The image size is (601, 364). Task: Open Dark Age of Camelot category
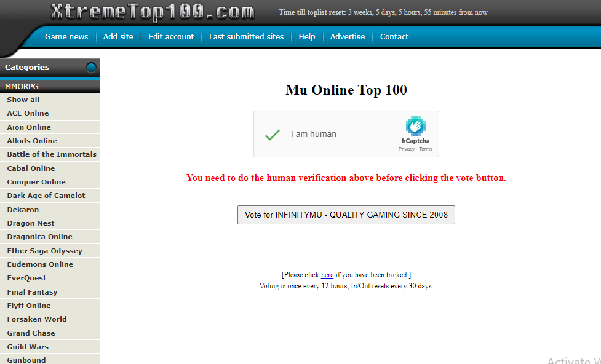coord(50,196)
